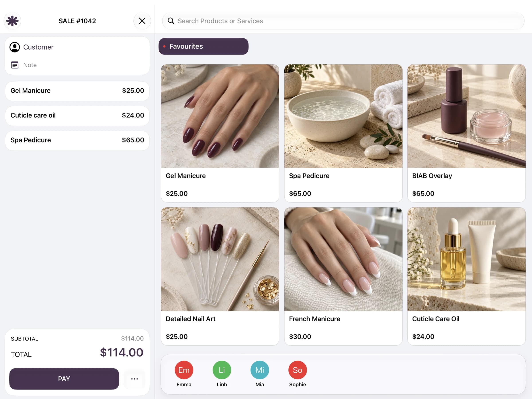Screen dimensions: 532x399
Task: Click the $114.00 total amount
Action: click(x=122, y=353)
